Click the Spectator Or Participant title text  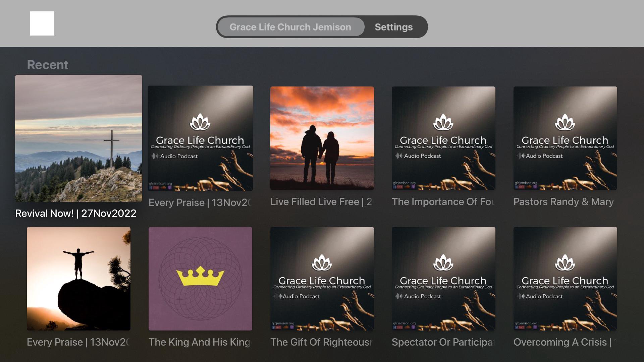click(x=443, y=342)
